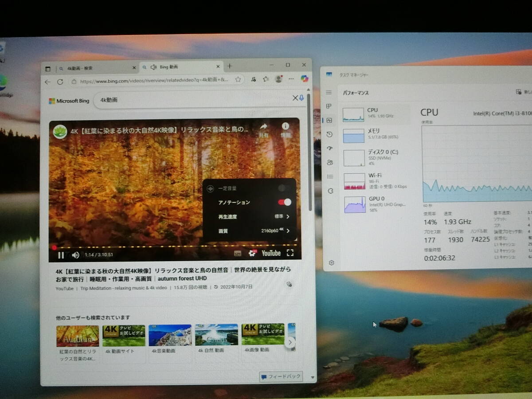Open the Task Manager App history page
The width and height of the screenshot is (532, 399).
click(x=329, y=134)
